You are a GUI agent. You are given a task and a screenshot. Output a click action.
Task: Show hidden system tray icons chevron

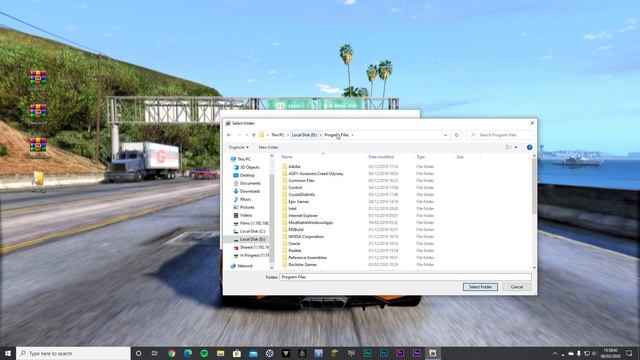555,353
